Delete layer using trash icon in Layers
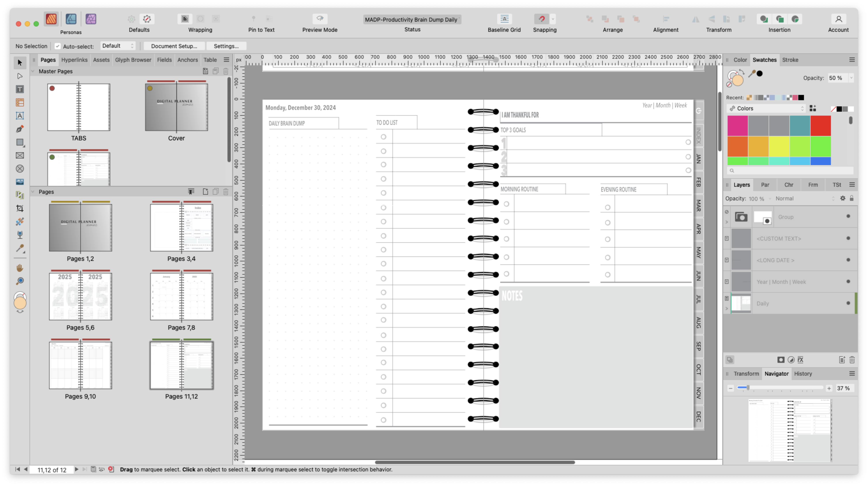Screen dimensions: 868x486 point(852,360)
